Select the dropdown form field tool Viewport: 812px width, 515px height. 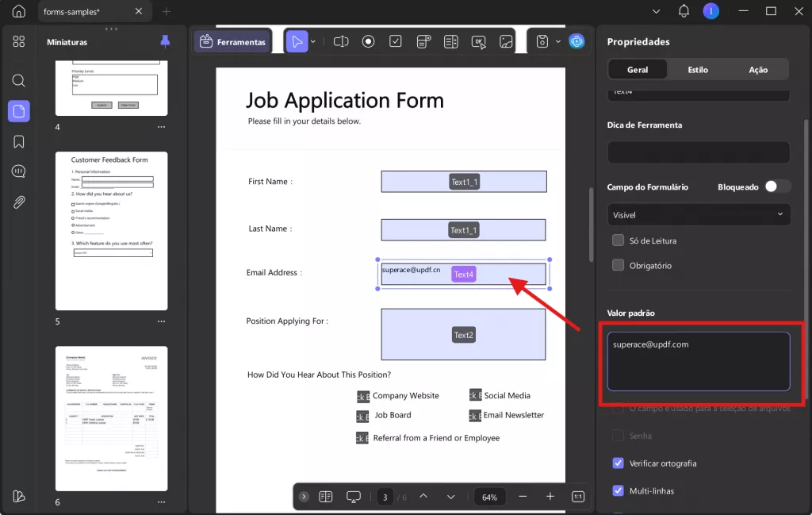tap(423, 41)
